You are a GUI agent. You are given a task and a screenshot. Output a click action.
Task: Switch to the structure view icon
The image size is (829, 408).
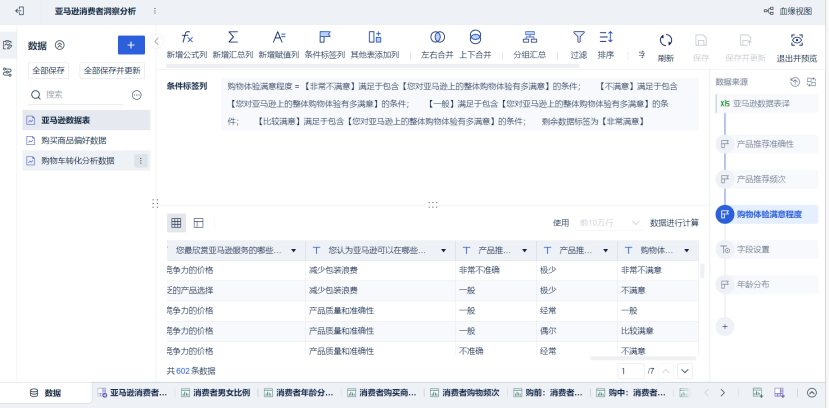[198, 222]
